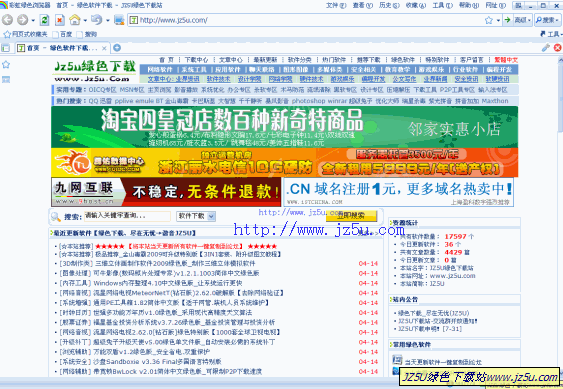The width and height of the screenshot is (563, 389).
Task: Click the brush icon at tab bar right
Action: coord(546,47)
